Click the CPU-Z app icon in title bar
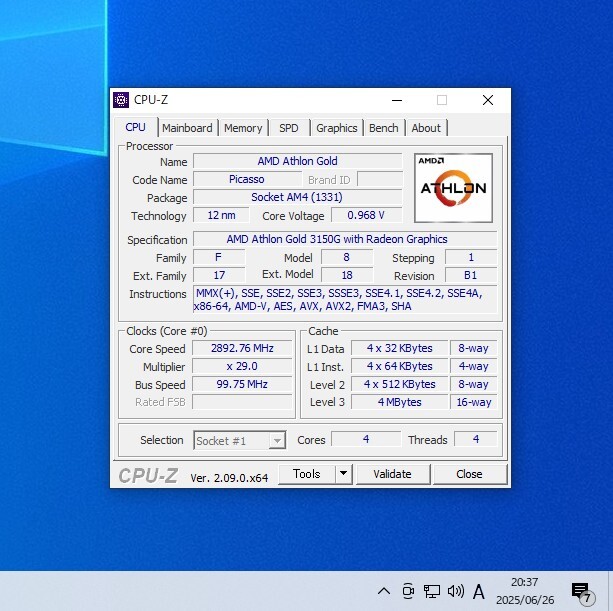 pyautogui.click(x=121, y=100)
